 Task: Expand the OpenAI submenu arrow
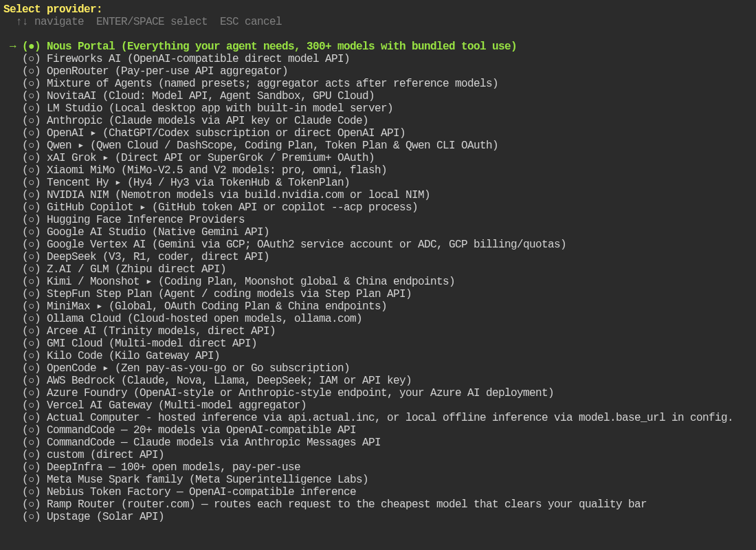coord(93,133)
